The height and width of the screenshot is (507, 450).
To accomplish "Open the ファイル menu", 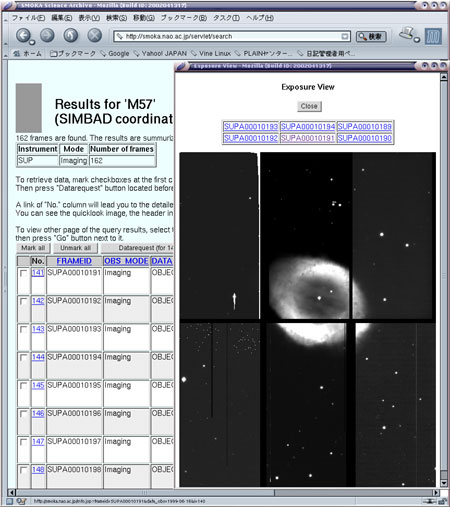I will pyautogui.click(x=28, y=18).
